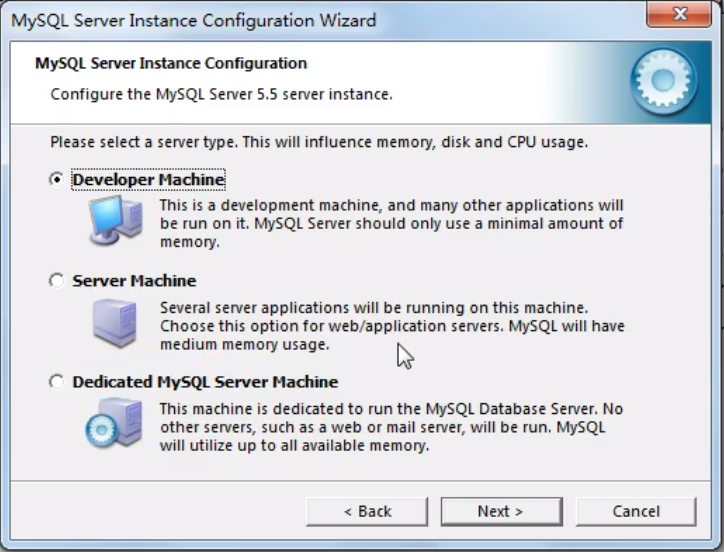Return to previous page with Back

click(x=367, y=511)
